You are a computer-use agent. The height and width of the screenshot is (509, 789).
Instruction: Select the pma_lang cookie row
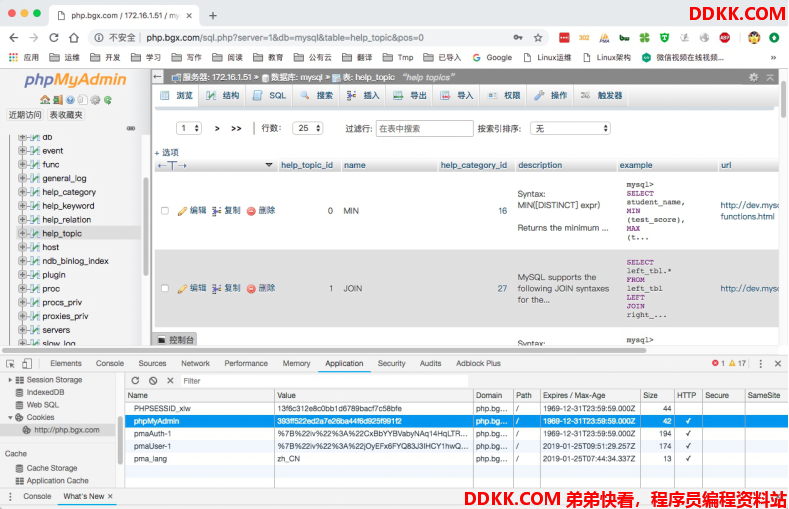coord(456,459)
